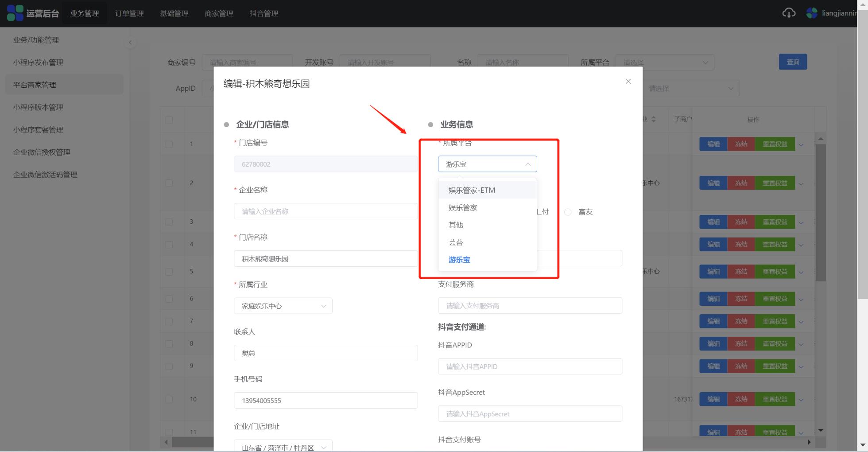Click 编辑 button in row 6
Screen dimensions: 868x452
click(713, 299)
